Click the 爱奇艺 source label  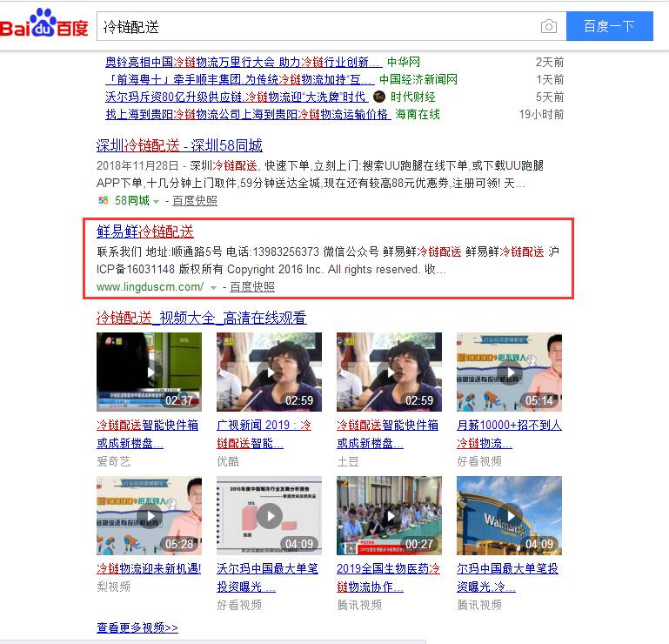[113, 461]
